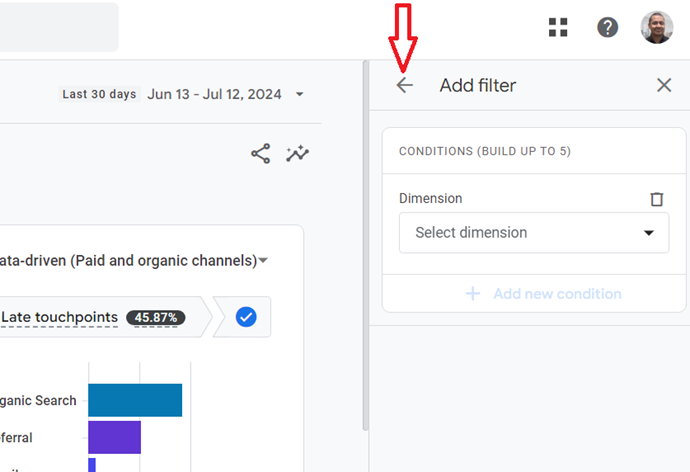Open the Insights sparkle icon
The width and height of the screenshot is (690, 472).
[297, 154]
